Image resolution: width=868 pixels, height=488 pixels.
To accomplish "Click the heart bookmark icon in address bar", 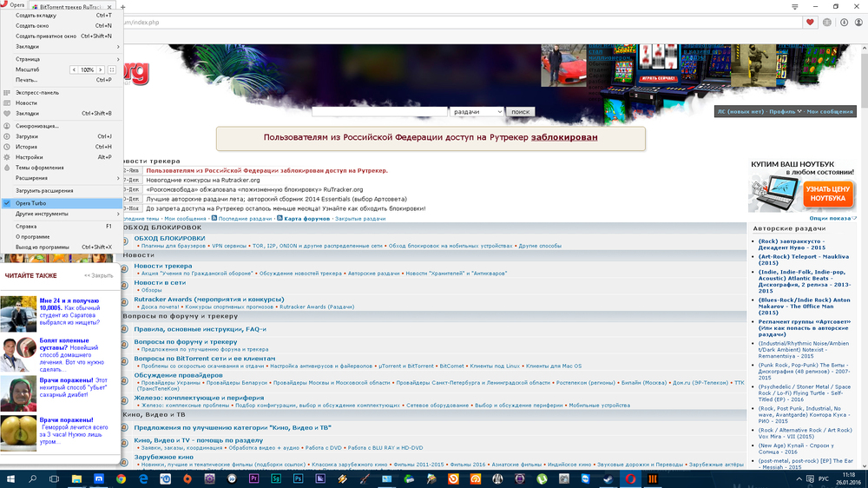I will click(x=811, y=22).
